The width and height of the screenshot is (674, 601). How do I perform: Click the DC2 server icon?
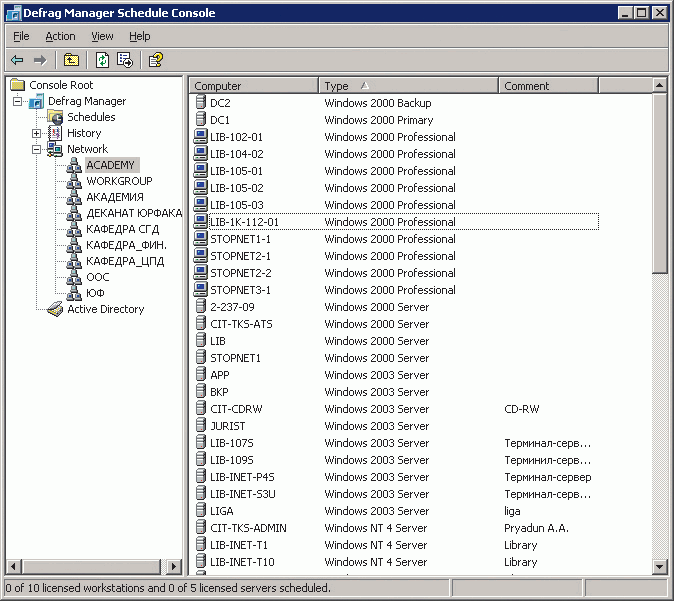(200, 103)
